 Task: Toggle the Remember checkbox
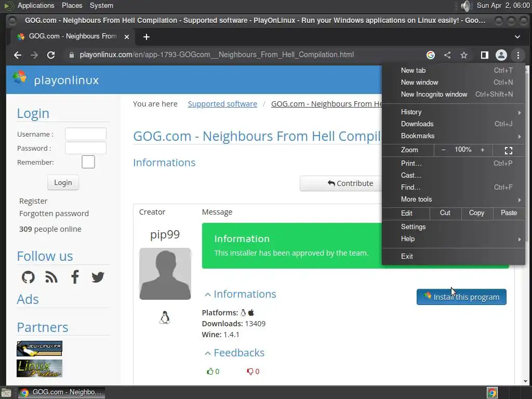(88, 162)
